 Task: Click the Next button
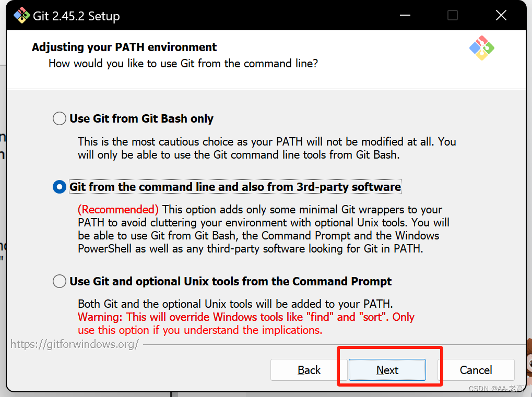pos(387,370)
